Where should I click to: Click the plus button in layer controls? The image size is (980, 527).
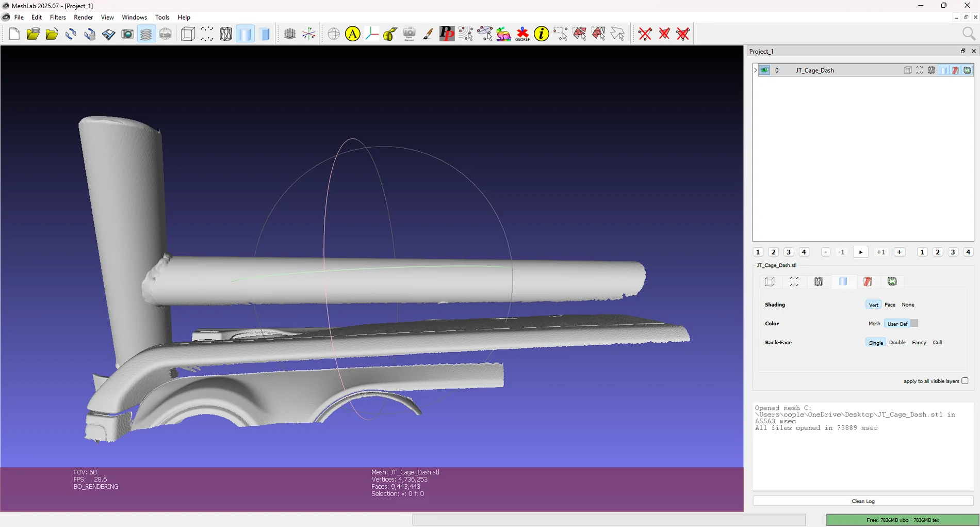(x=899, y=252)
